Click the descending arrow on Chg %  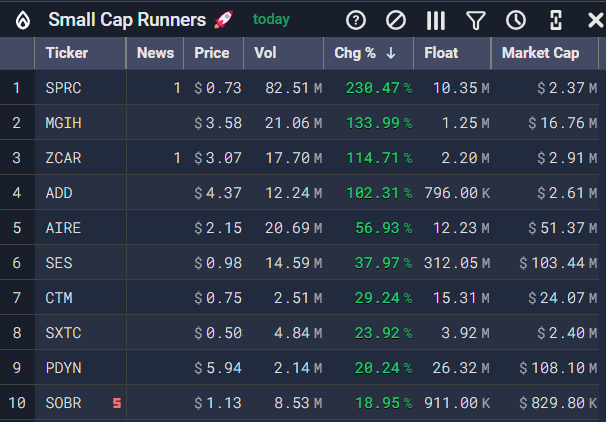(x=391, y=53)
